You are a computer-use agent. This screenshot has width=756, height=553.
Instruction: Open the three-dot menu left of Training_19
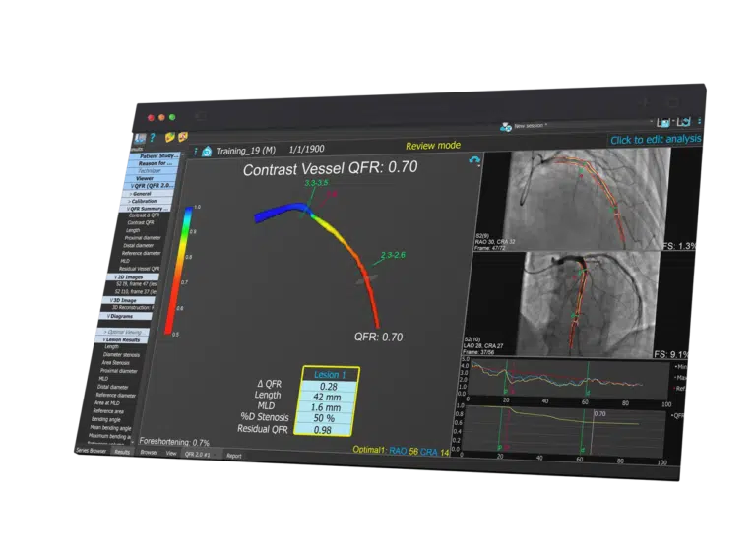(196, 152)
